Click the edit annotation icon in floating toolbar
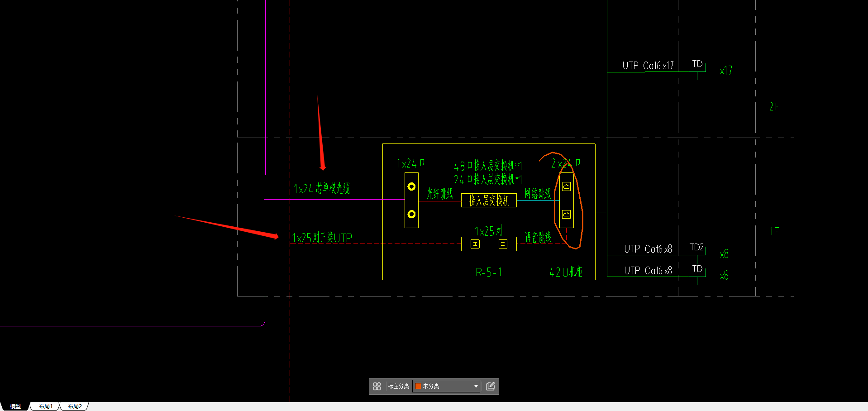This screenshot has width=868, height=411. (x=491, y=386)
